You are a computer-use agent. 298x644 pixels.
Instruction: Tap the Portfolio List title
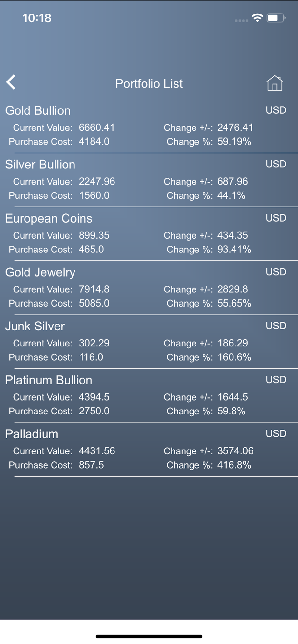tap(149, 84)
